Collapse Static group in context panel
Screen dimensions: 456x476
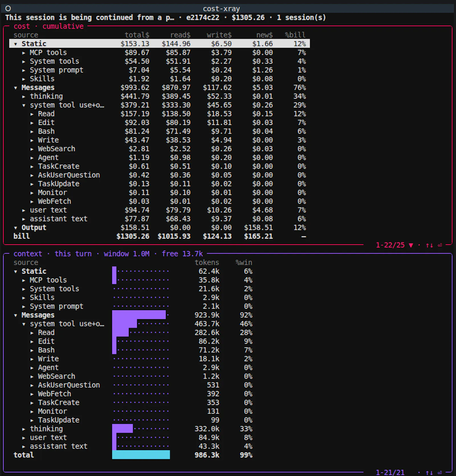[16, 271]
